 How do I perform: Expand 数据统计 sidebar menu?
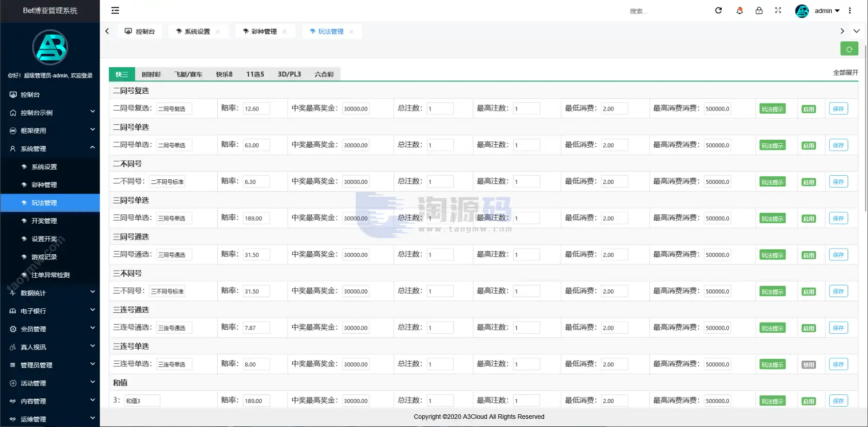pyautogui.click(x=92, y=292)
